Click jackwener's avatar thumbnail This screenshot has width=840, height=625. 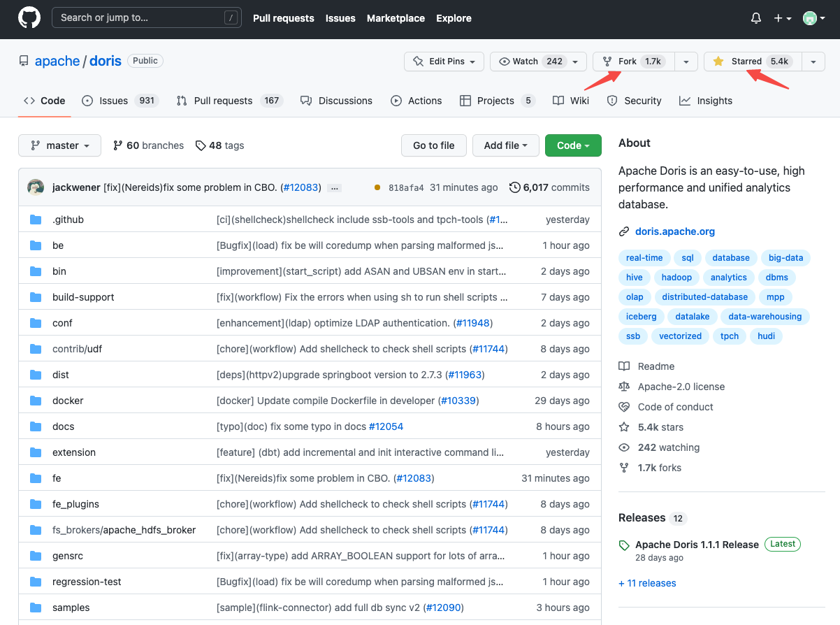[36, 187]
